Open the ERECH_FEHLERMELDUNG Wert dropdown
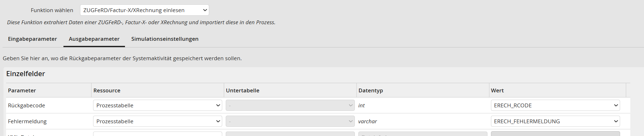644x136 pixels. (555, 121)
